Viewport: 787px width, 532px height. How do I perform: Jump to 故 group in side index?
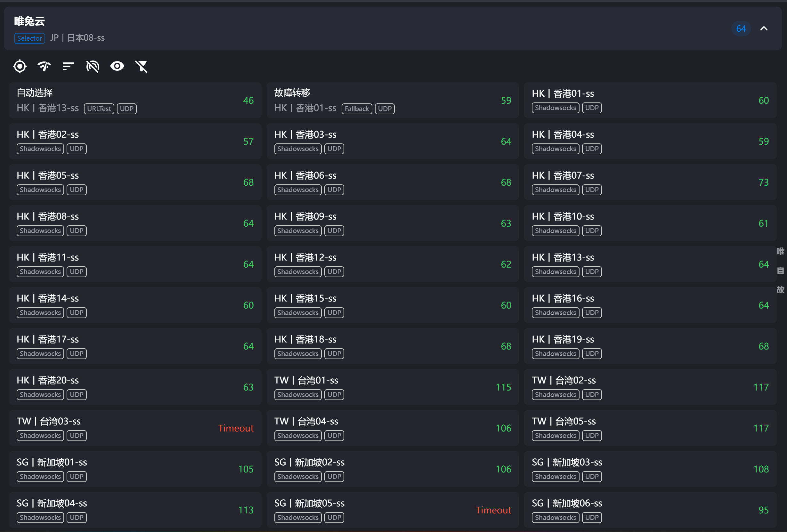click(780, 290)
